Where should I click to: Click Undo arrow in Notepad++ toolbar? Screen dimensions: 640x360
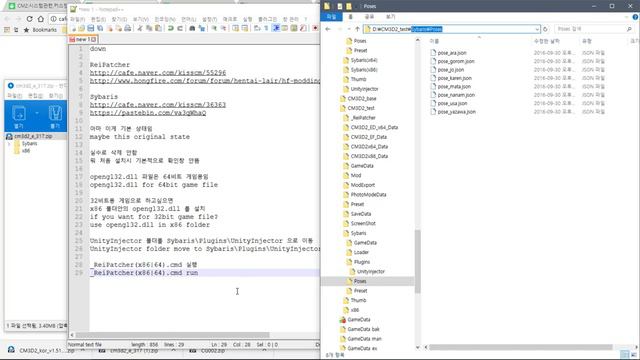pyautogui.click(x=171, y=28)
